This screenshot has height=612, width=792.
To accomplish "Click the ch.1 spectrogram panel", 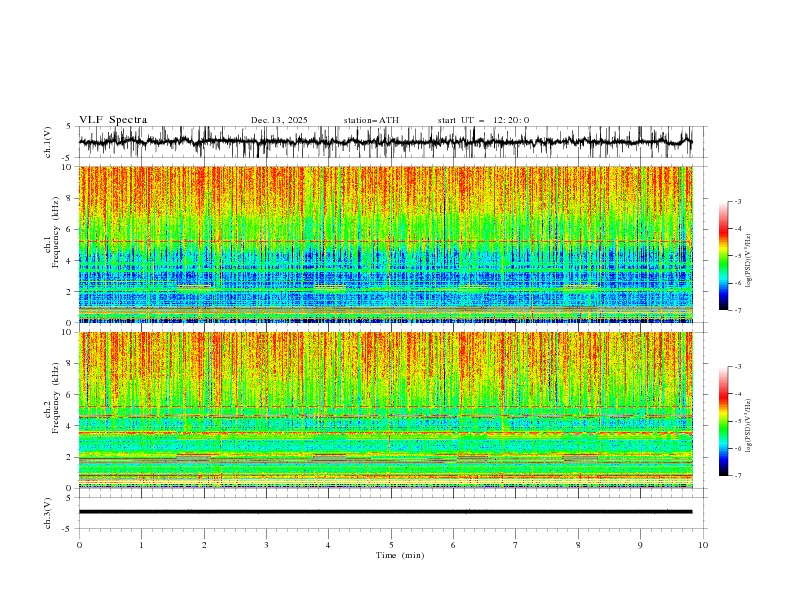I will pyautogui.click(x=385, y=244).
